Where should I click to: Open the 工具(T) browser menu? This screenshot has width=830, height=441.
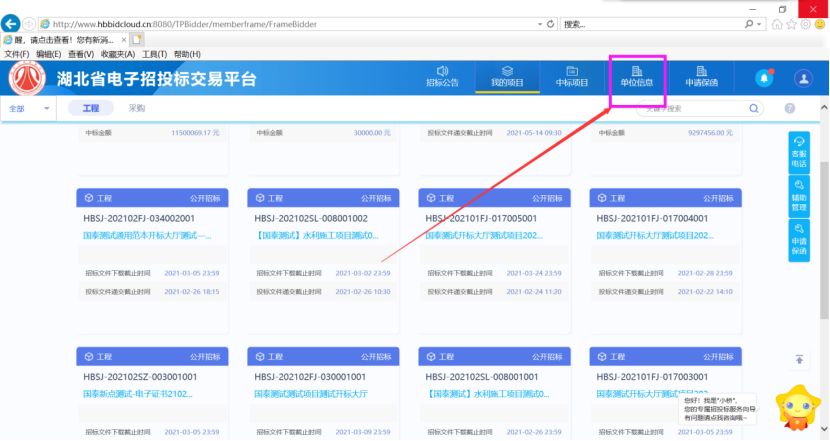[x=154, y=54]
